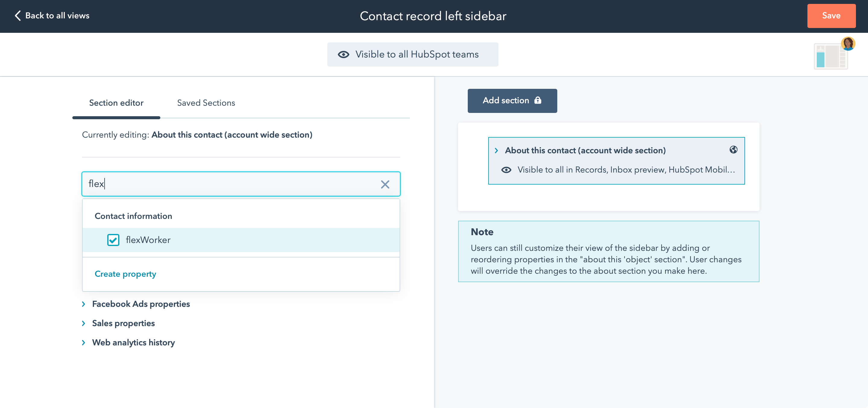This screenshot has width=868, height=408.
Task: Click Back to all views
Action: point(57,15)
